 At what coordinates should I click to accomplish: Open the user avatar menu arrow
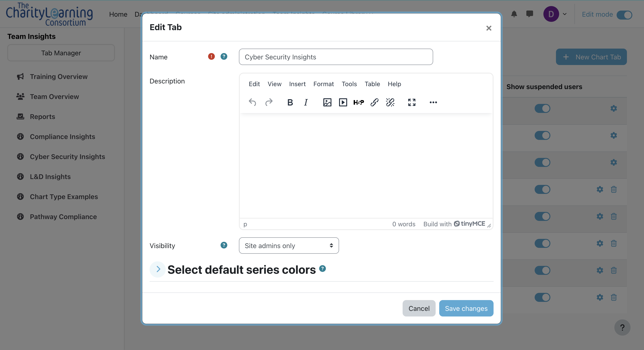(x=565, y=14)
